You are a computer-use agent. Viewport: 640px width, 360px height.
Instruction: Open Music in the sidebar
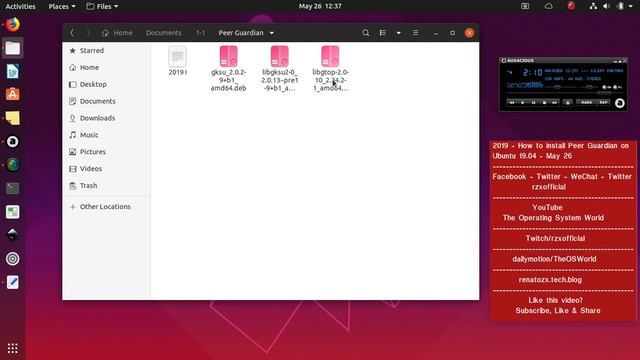[106, 135]
